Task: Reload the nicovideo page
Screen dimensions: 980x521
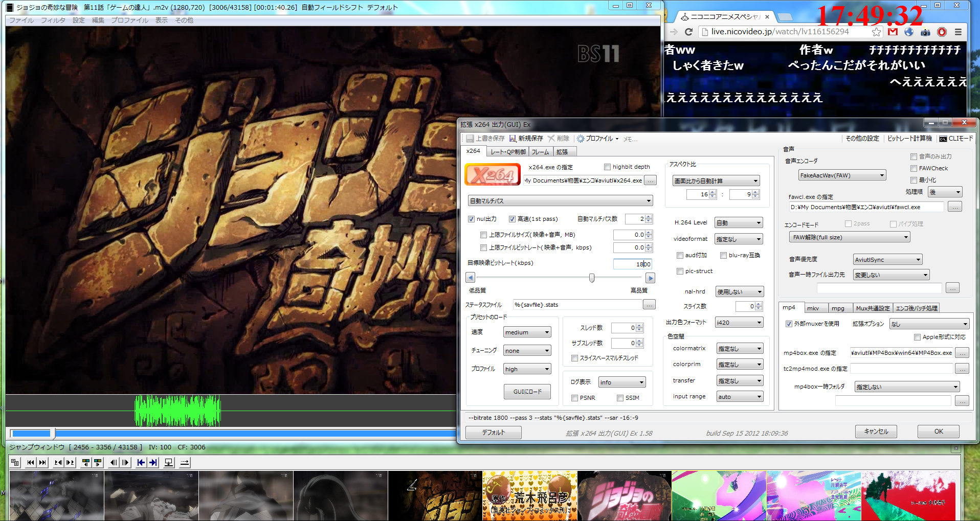Action: tap(688, 32)
